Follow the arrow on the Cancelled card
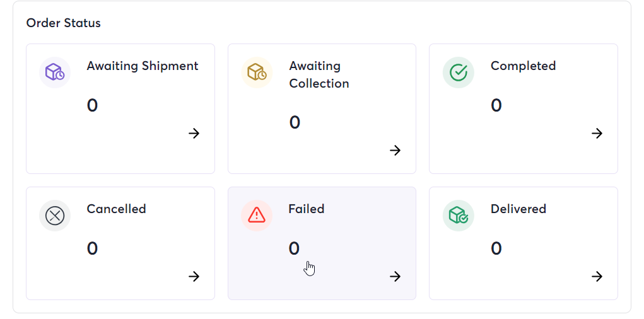Screen dimensions: 644x319 point(194,276)
